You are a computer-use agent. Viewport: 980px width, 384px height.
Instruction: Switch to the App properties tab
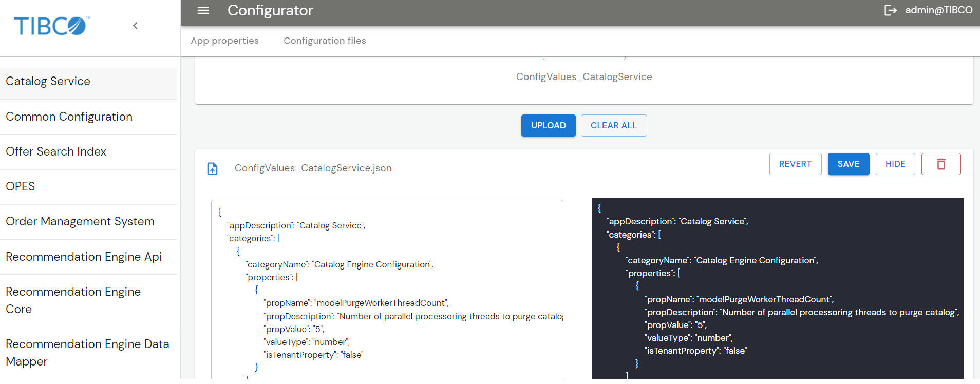point(224,41)
